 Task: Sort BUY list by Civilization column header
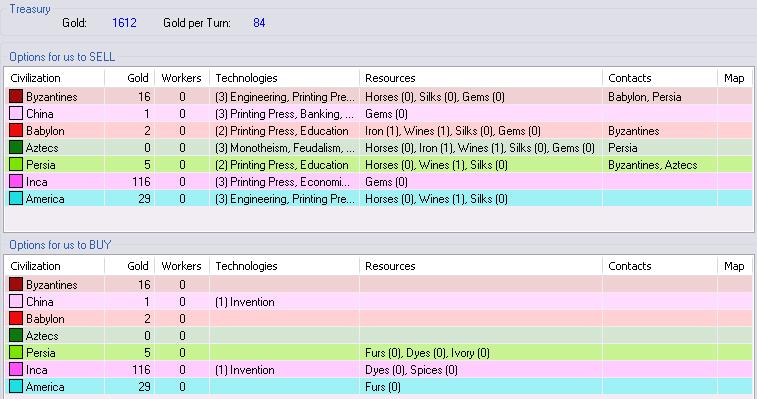tap(54, 266)
